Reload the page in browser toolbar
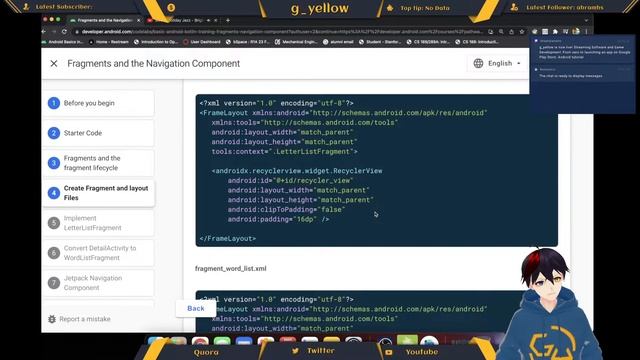640x360 pixels. click(64, 31)
